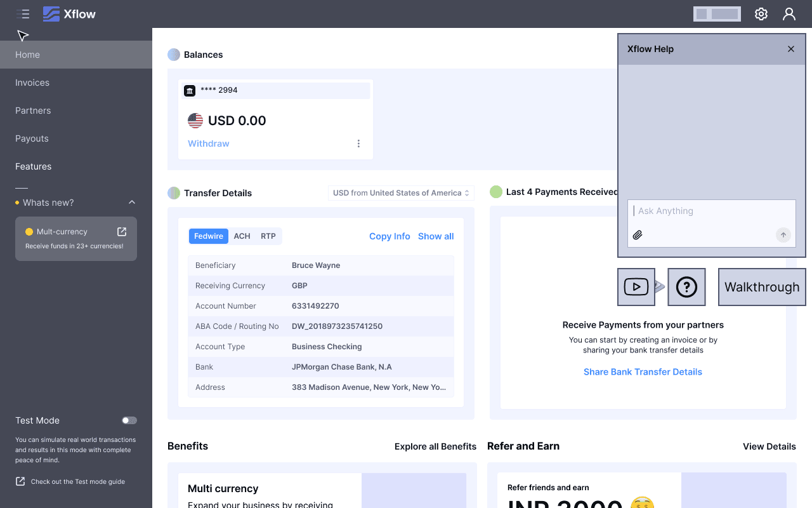Screen dimensions: 812x508
Task: Open settings gear icon
Action: click(761, 14)
